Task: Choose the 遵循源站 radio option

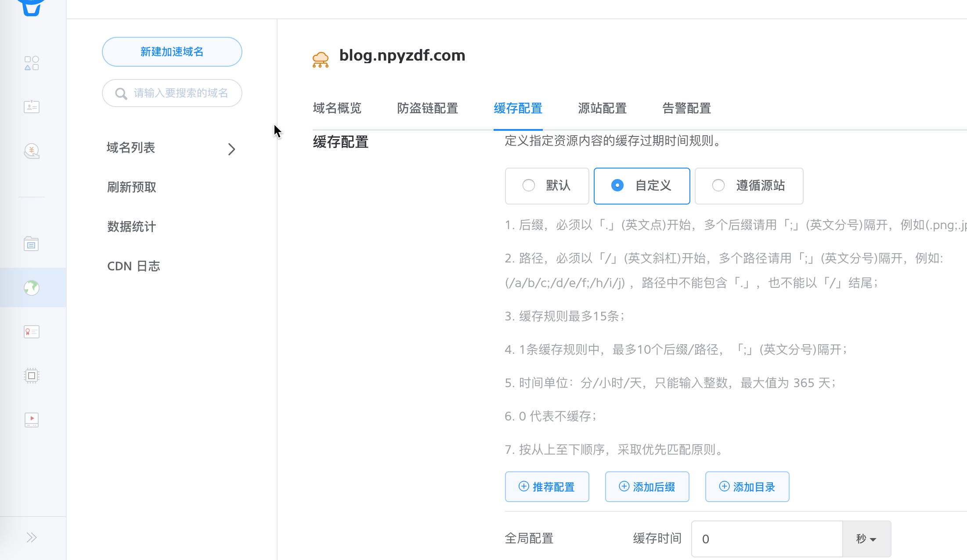Action: click(718, 186)
